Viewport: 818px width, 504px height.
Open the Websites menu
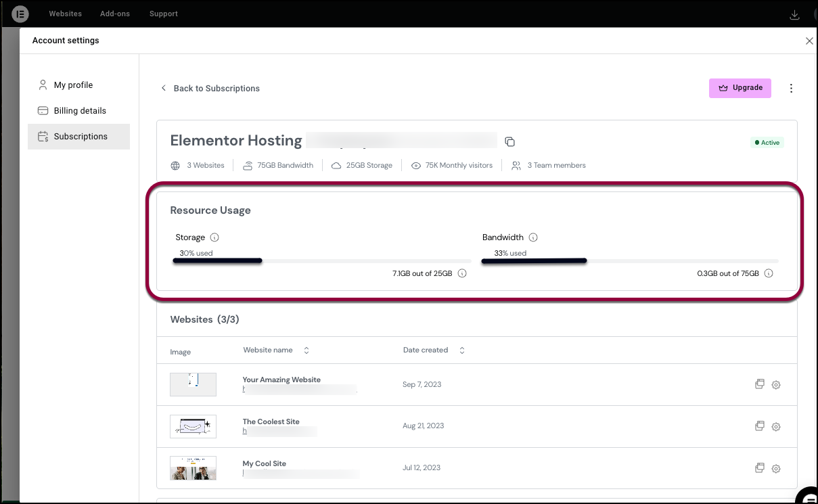pos(65,14)
